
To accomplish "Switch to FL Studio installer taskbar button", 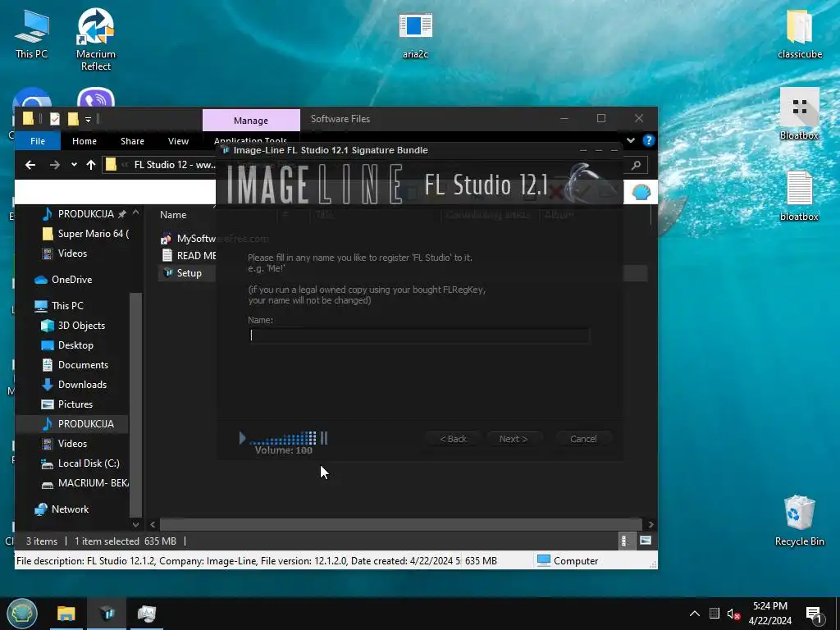I will 107,614.
